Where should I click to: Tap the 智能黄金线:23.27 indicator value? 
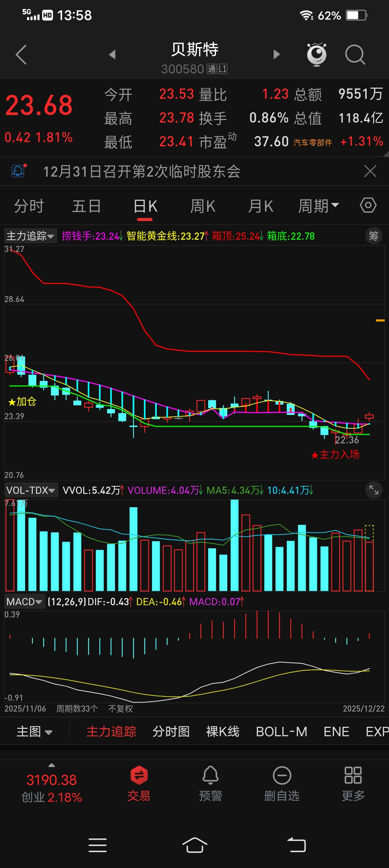[167, 236]
